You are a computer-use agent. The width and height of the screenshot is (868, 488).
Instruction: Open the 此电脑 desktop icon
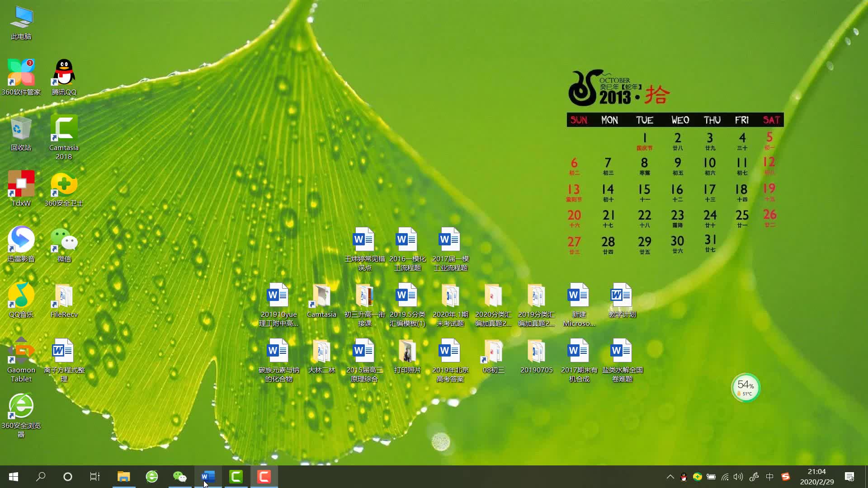click(x=21, y=23)
